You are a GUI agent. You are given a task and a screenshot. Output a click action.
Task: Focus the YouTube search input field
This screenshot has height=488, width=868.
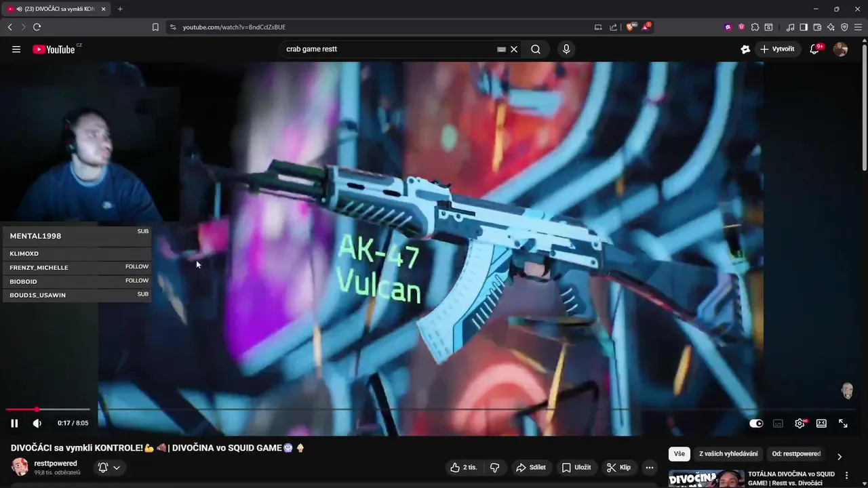390,49
